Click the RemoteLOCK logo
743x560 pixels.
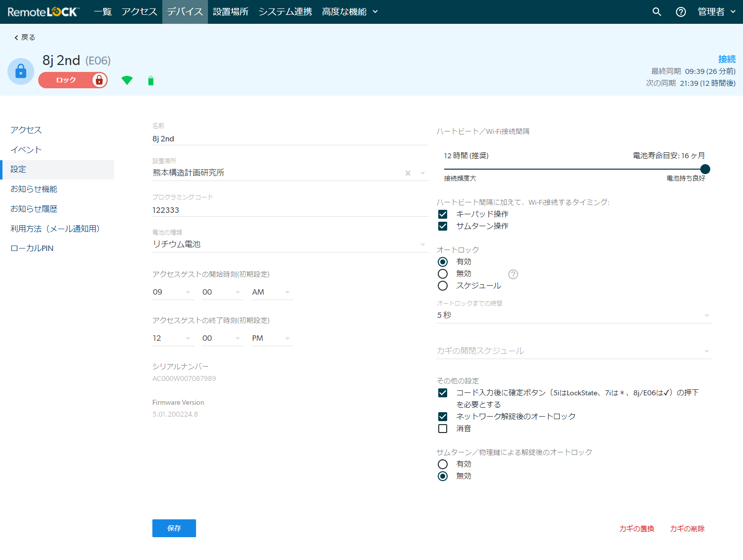(x=43, y=12)
